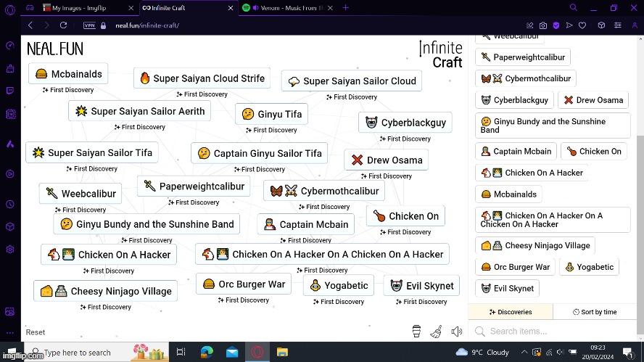Screen dimensions: 644x362
Task: Switch to My Images - Imgflip tab
Action: pyautogui.click(x=79, y=8)
